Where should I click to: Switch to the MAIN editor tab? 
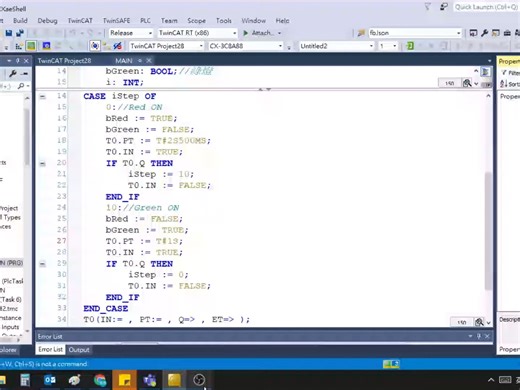point(124,61)
